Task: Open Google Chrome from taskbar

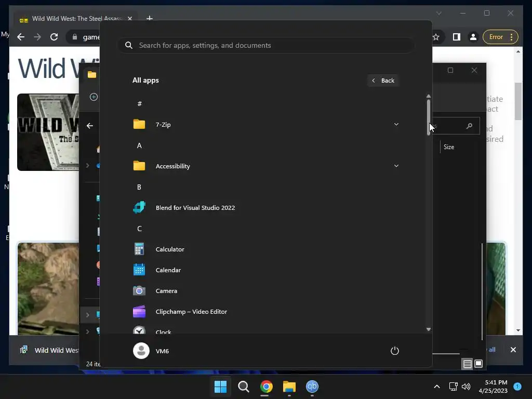Action: [x=267, y=387]
